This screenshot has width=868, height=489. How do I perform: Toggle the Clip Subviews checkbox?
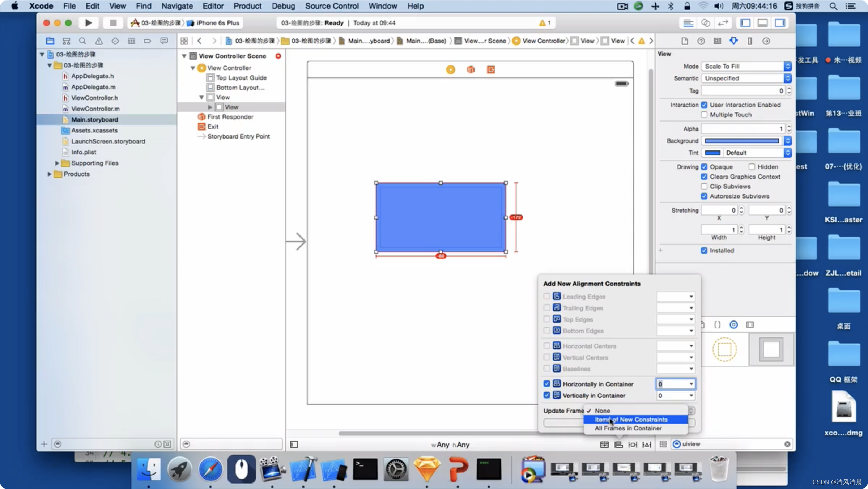704,186
